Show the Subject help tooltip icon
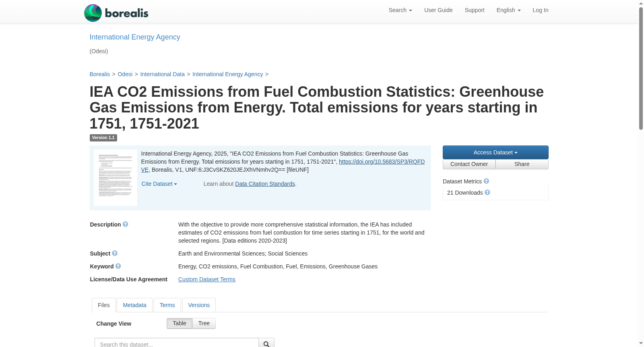 (115, 253)
